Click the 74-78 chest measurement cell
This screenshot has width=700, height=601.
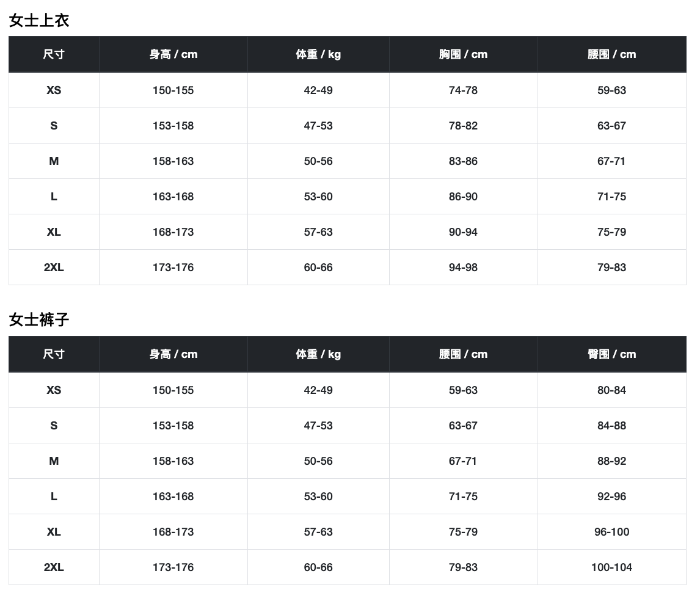coord(463,90)
